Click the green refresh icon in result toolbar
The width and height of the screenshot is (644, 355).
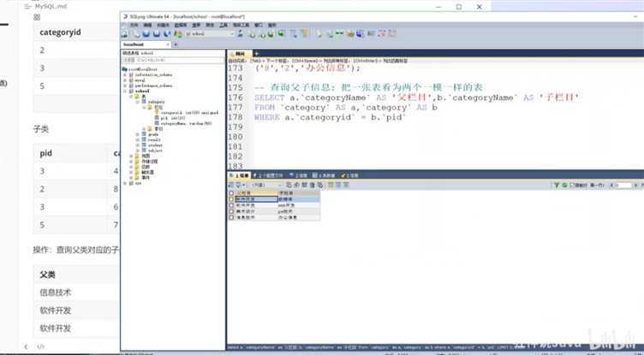564,186
